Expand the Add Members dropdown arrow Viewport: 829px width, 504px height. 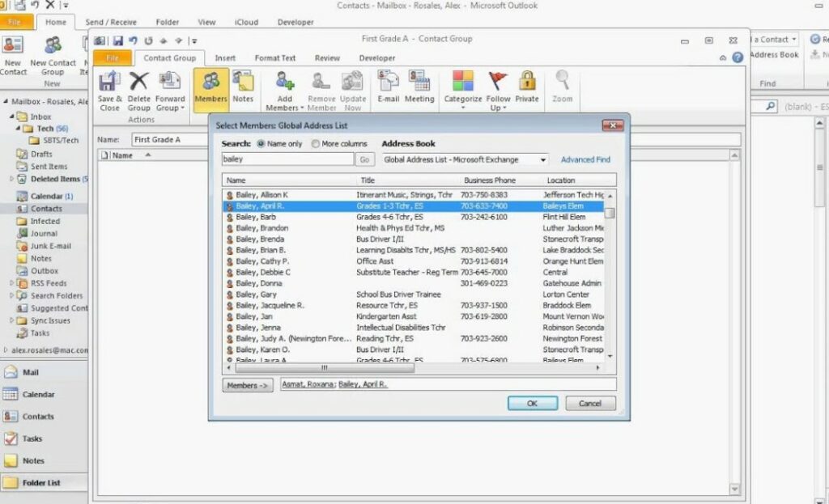tap(302, 108)
